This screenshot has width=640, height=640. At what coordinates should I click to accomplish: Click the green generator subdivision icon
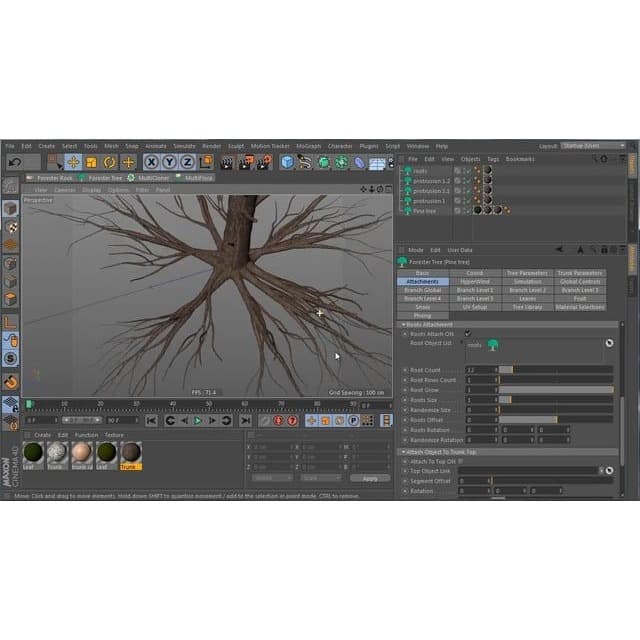tap(323, 162)
